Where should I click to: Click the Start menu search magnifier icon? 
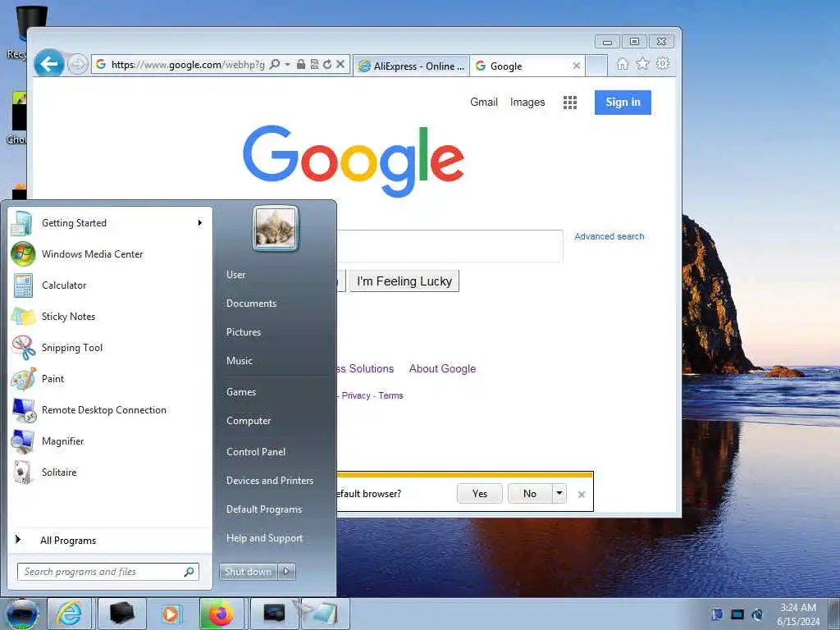point(189,572)
